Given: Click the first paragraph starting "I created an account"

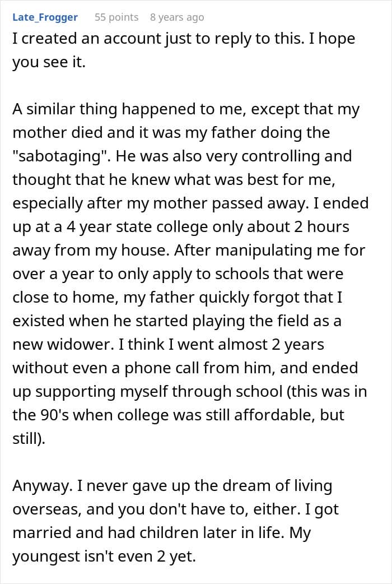Looking at the screenshot, I should [x=183, y=40].
